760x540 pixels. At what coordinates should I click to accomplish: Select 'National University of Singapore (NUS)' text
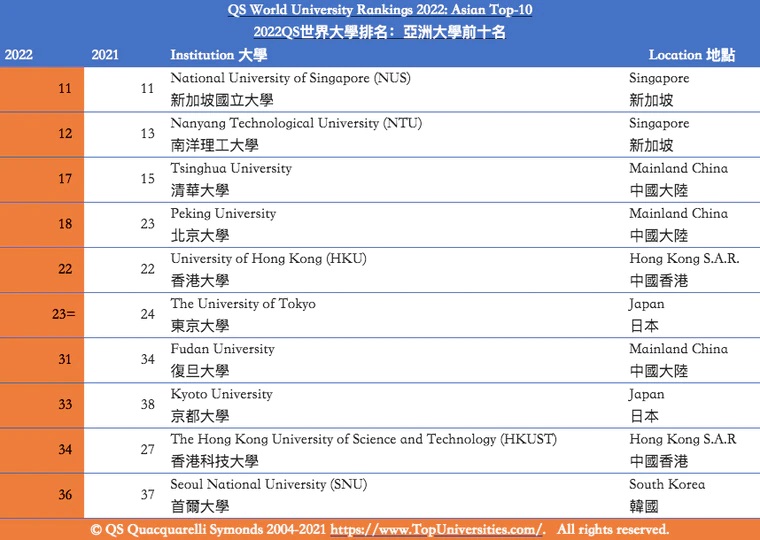290,78
